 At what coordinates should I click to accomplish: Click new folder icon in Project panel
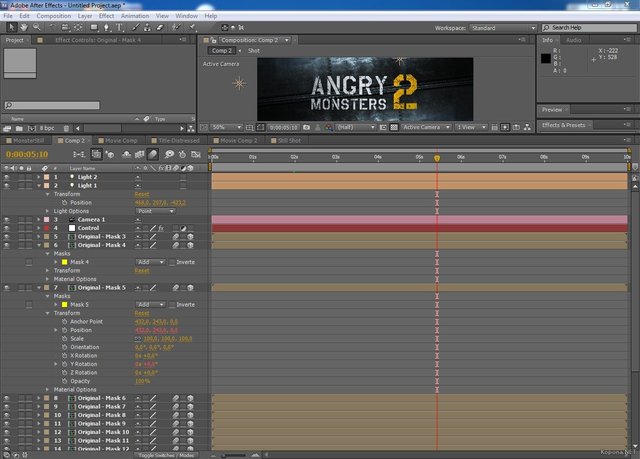pos(19,129)
